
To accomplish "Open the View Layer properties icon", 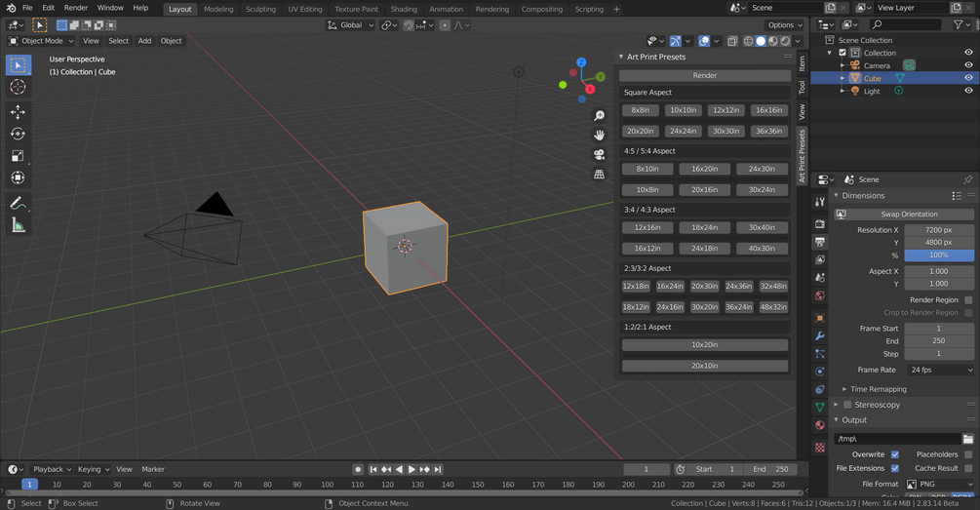I will click(x=820, y=259).
